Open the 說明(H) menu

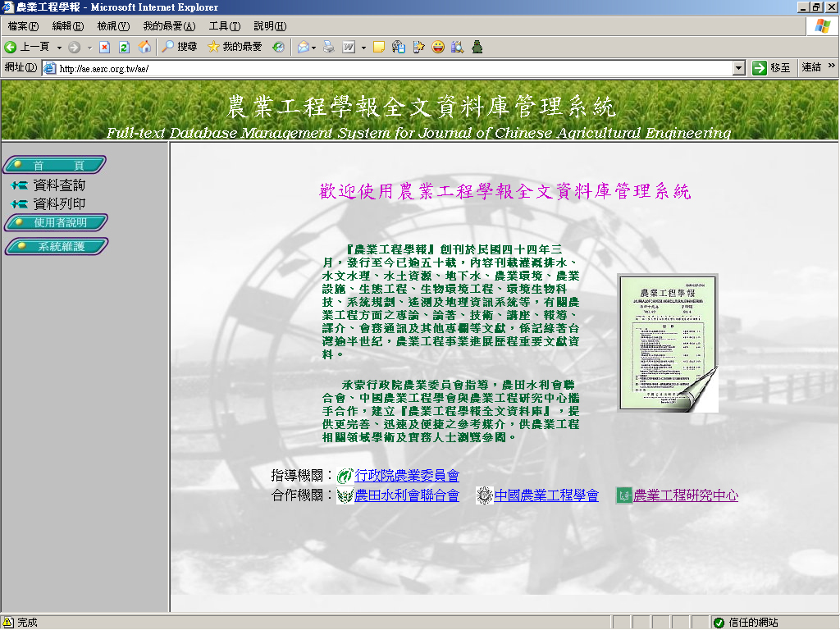click(270, 25)
